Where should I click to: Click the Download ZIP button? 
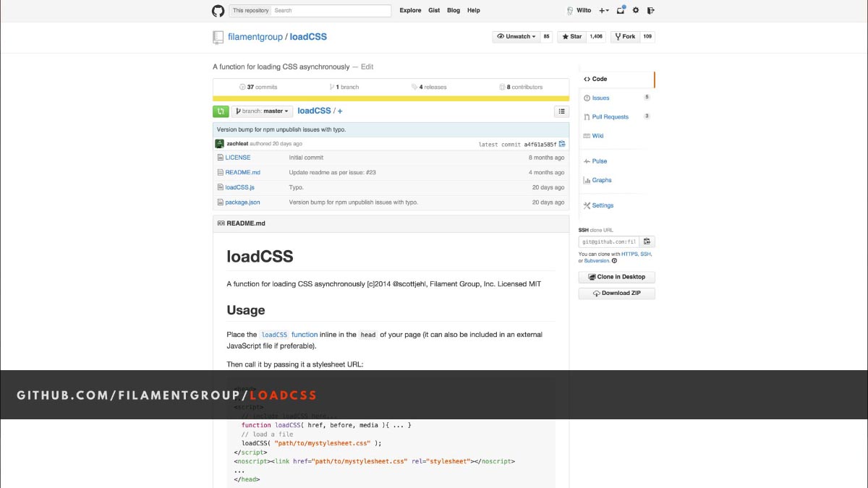pos(617,294)
